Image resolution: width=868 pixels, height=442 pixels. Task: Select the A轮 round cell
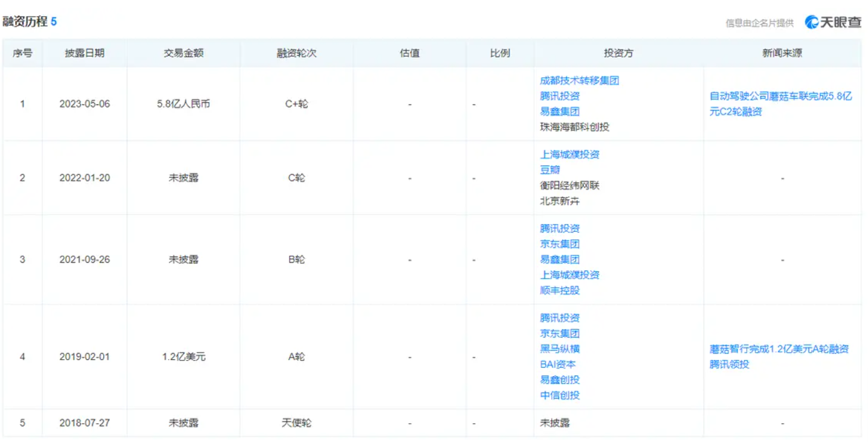(297, 357)
